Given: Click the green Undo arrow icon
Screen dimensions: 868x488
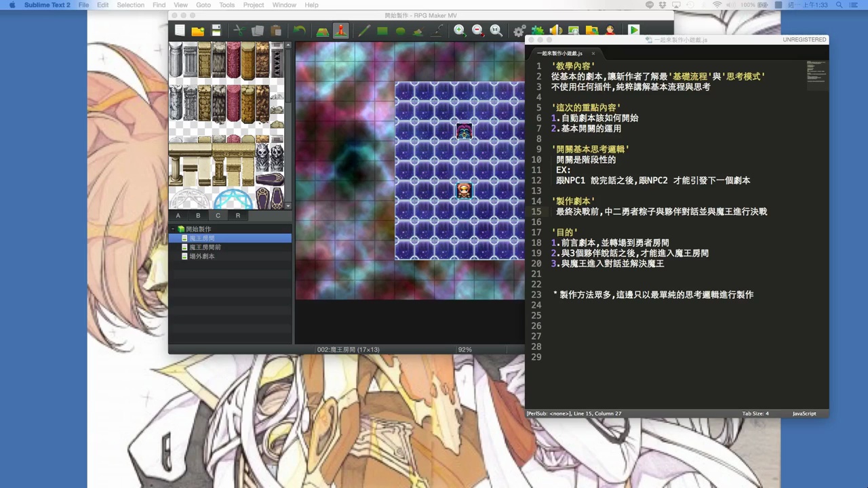Looking at the screenshot, I should [x=299, y=30].
